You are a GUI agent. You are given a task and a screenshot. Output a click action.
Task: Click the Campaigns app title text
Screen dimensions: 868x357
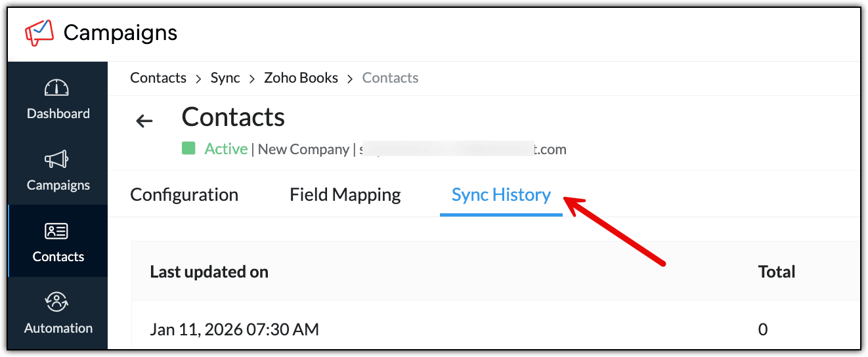click(120, 32)
